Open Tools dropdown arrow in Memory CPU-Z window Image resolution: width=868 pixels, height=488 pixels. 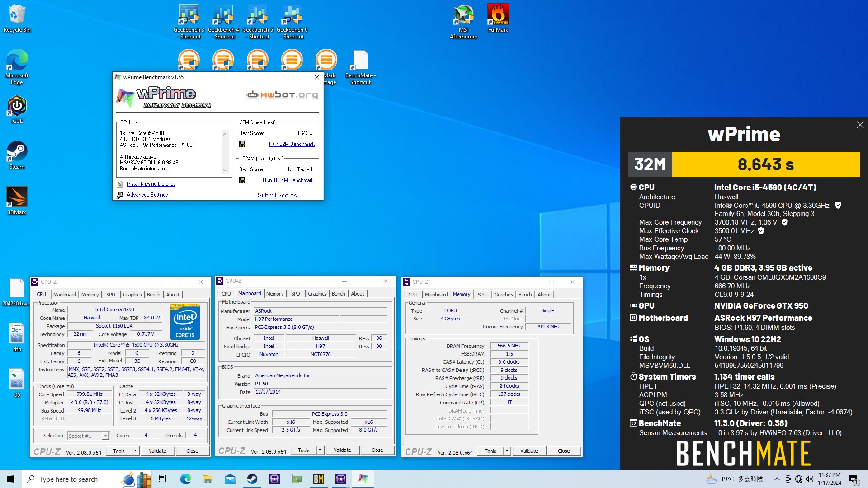click(507, 451)
